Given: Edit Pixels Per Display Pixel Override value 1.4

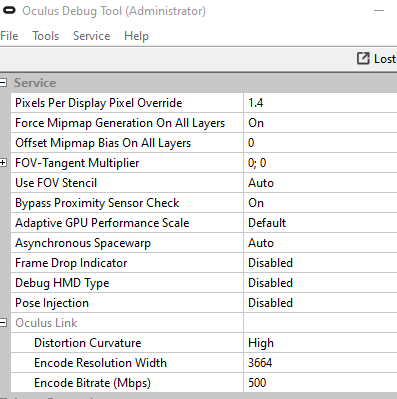Looking at the screenshot, I should tap(320, 103).
